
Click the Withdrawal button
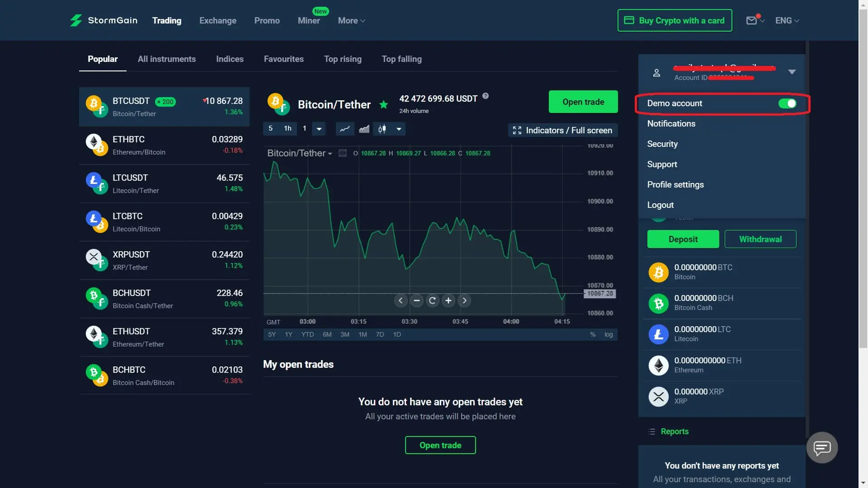coord(760,239)
